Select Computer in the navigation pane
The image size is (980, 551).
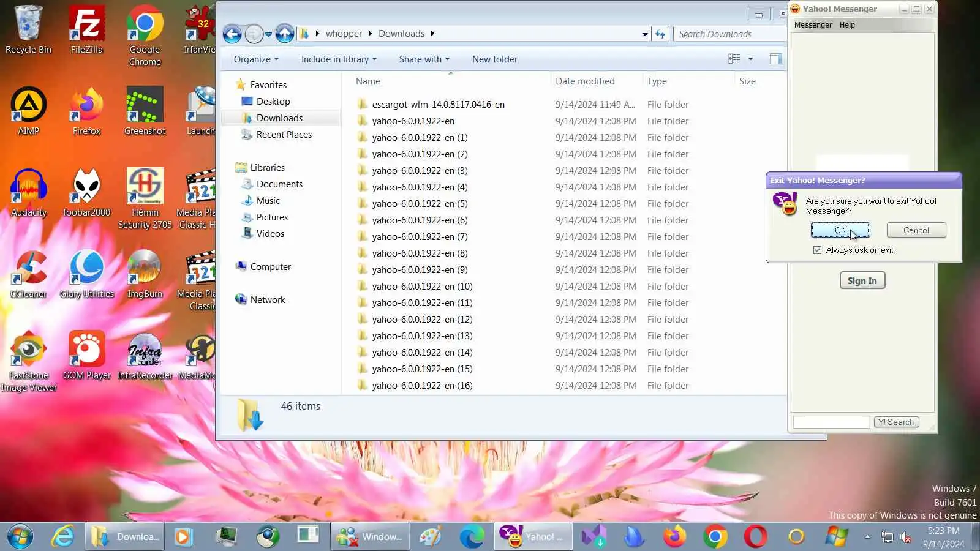click(x=270, y=266)
